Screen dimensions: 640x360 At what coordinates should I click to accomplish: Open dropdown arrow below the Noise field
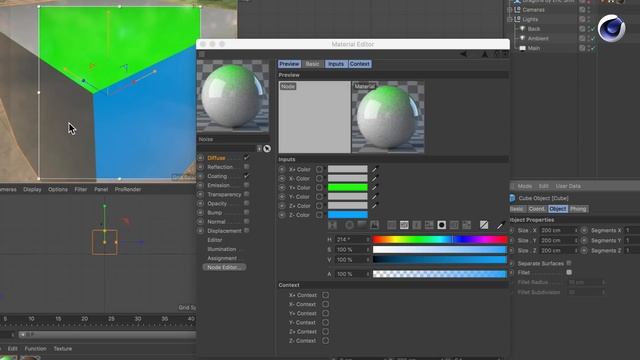(x=259, y=149)
